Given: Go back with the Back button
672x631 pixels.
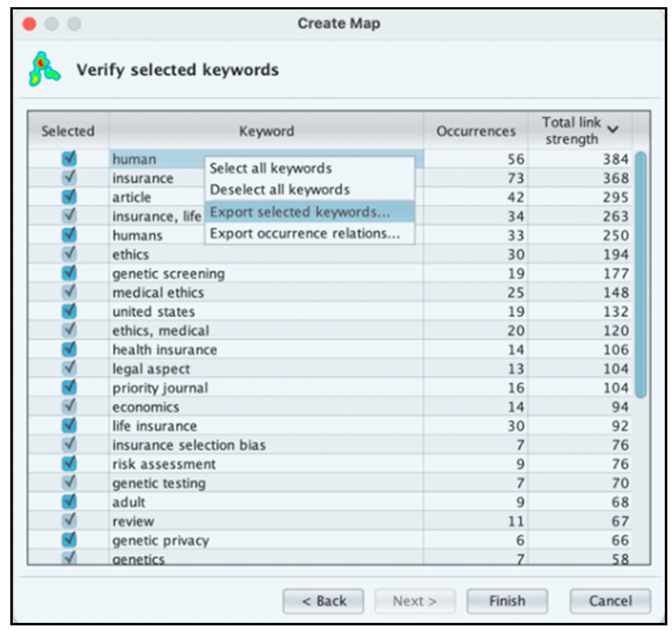Looking at the screenshot, I should 324,601.
